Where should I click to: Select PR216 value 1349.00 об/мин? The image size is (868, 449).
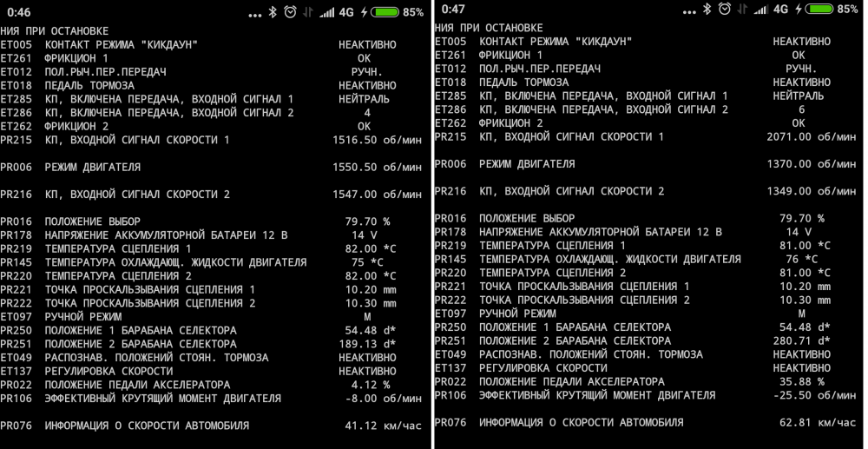pyautogui.click(x=812, y=191)
